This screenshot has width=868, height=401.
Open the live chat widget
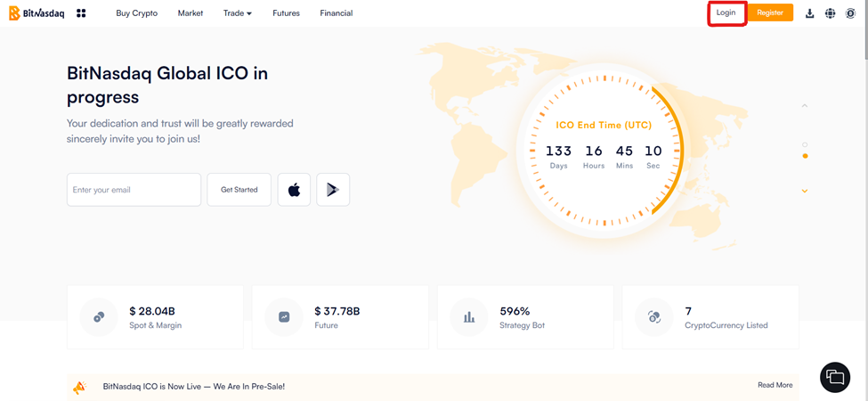[x=834, y=377]
